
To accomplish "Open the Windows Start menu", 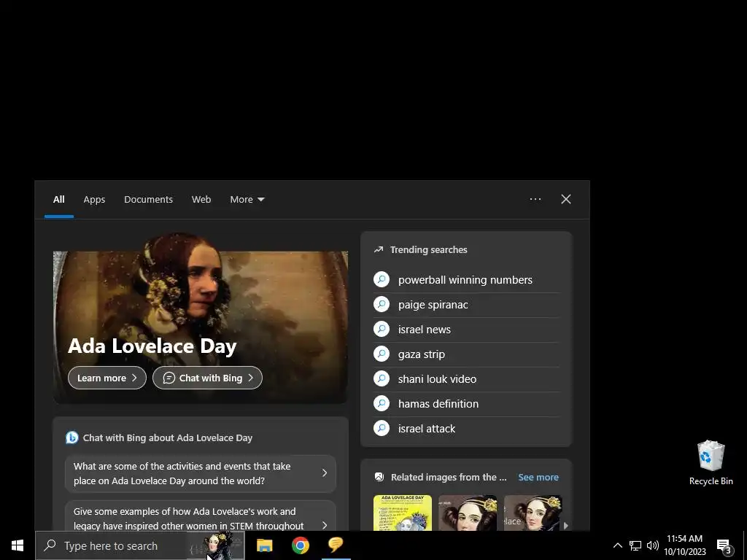I will tap(18, 545).
